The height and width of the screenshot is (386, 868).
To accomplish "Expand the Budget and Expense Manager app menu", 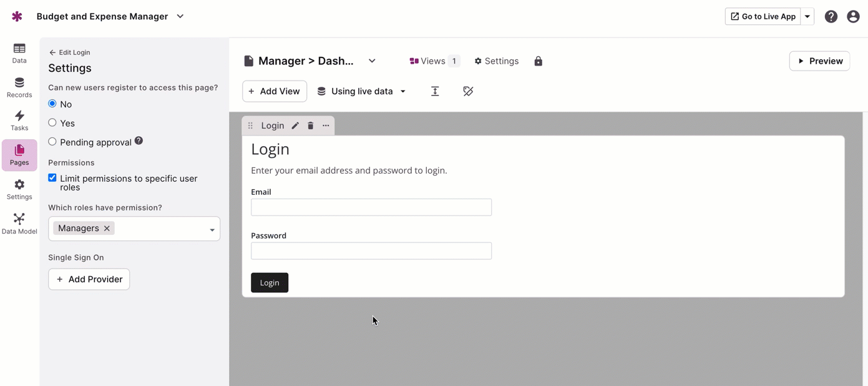I will (180, 16).
